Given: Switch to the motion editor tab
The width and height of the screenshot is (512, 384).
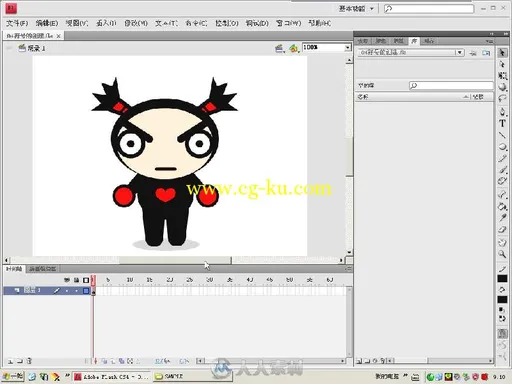Looking at the screenshot, I should pos(42,269).
